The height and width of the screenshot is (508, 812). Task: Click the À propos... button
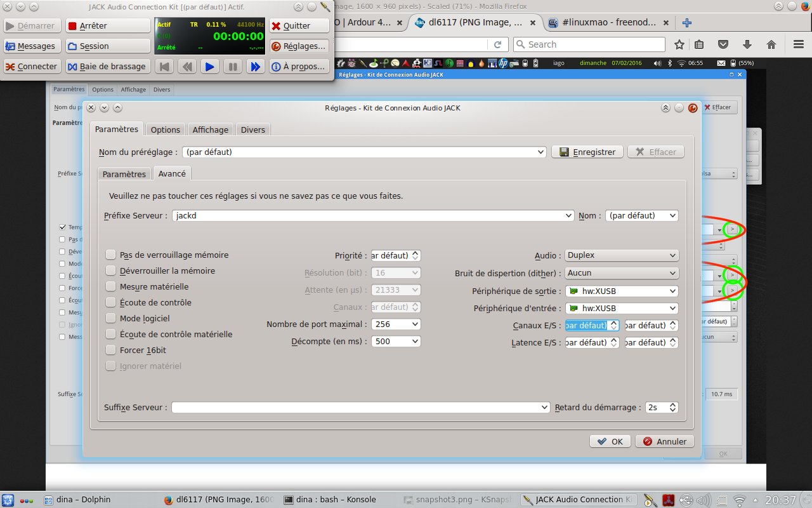pyautogui.click(x=299, y=67)
